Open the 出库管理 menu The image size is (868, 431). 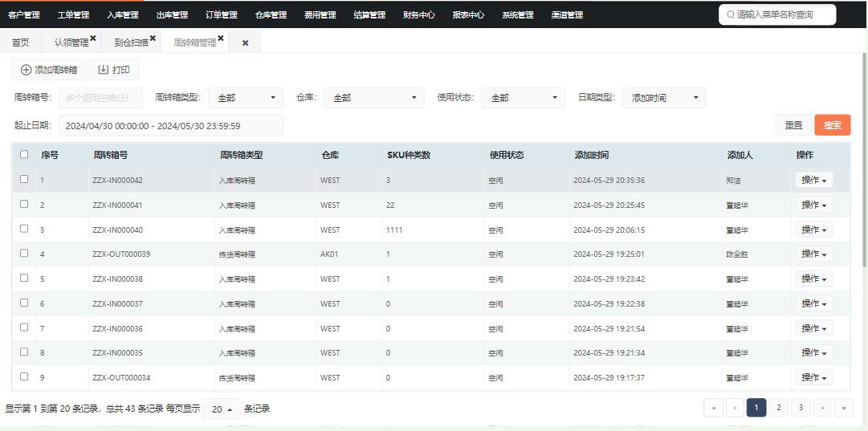pyautogui.click(x=172, y=15)
